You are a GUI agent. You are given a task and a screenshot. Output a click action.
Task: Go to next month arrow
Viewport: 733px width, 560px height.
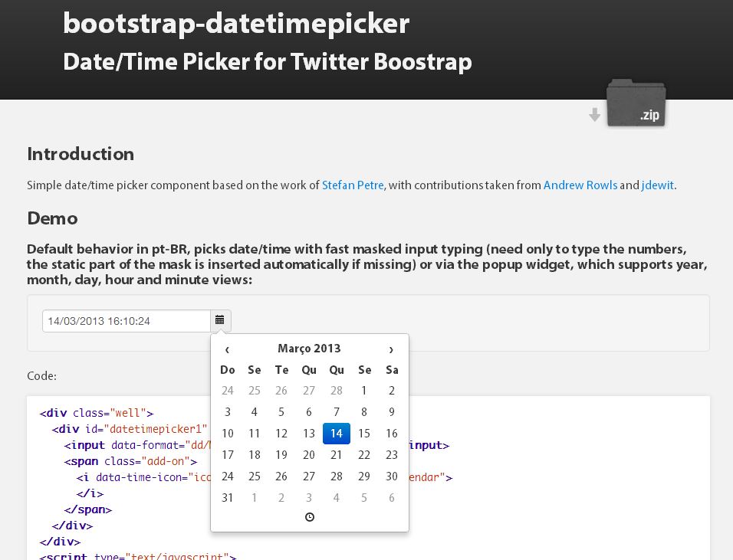pyautogui.click(x=391, y=349)
